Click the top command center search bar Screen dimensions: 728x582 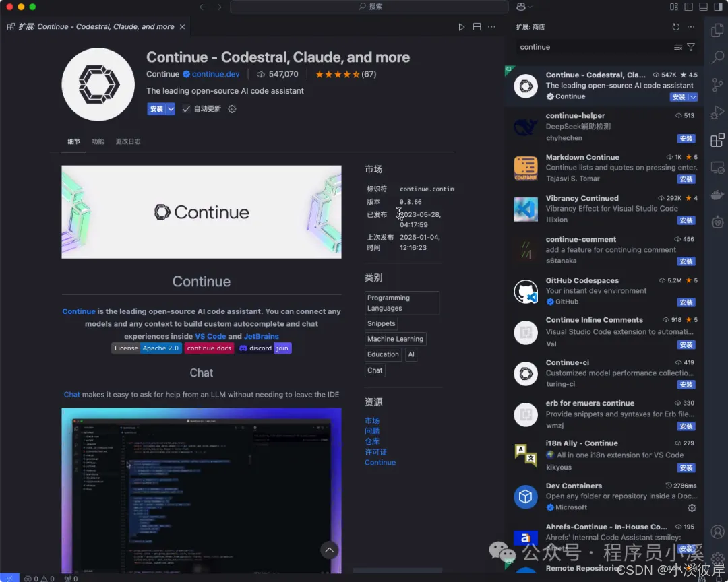click(x=369, y=7)
